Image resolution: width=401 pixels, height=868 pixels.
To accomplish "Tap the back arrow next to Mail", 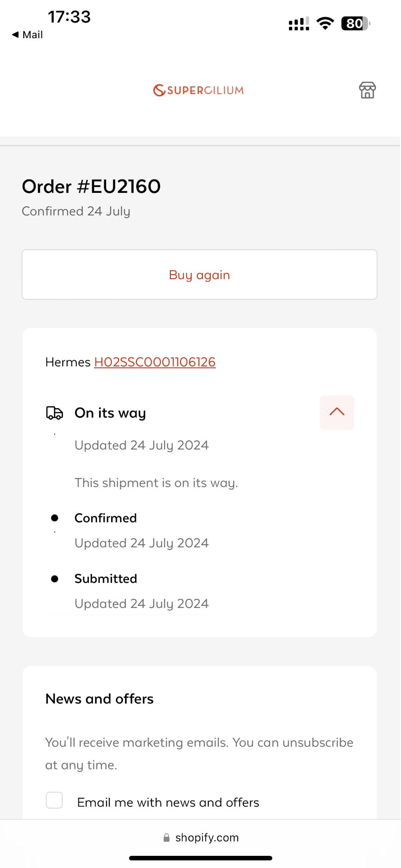I will (x=15, y=34).
